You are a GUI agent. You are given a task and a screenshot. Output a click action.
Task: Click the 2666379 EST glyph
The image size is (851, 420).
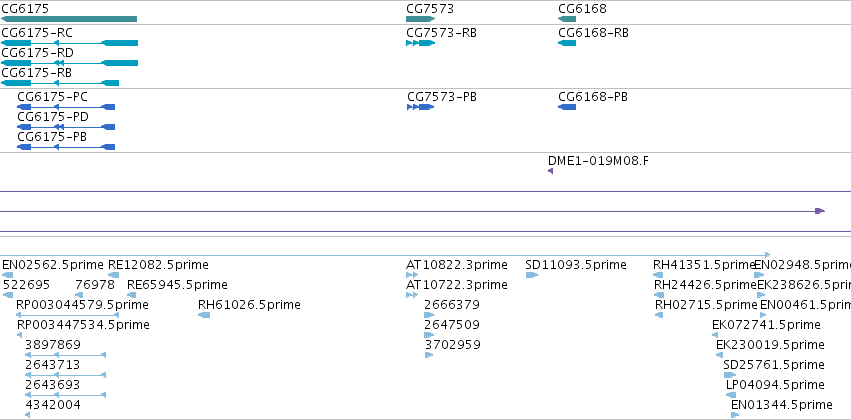(429, 315)
